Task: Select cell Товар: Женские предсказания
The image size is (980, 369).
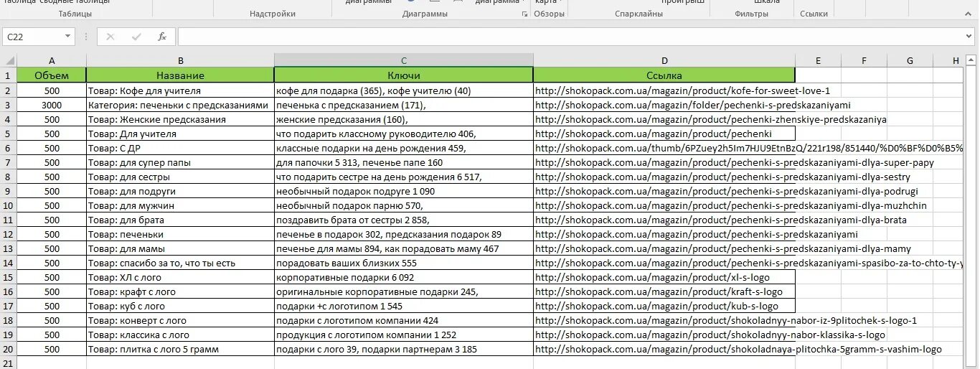Action: point(181,119)
